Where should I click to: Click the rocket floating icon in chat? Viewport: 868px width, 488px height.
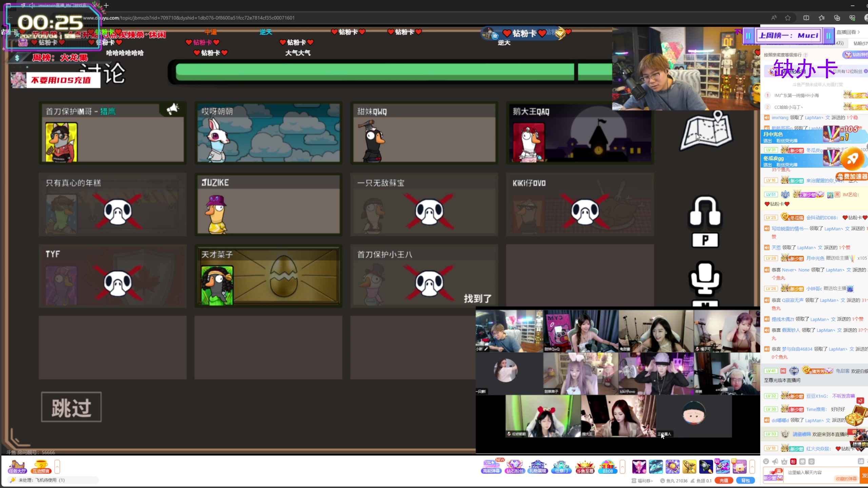(x=852, y=159)
